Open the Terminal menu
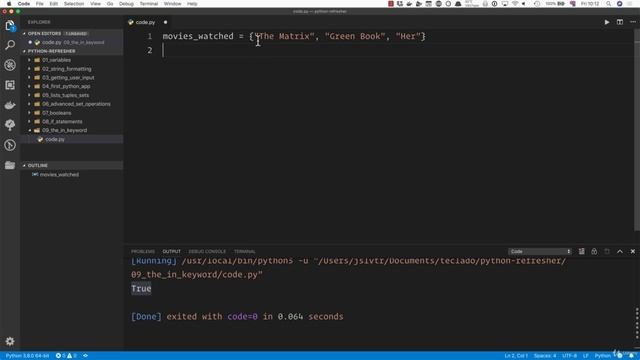Image resolution: width=640 pixels, height=360 pixels. pos(149,4)
